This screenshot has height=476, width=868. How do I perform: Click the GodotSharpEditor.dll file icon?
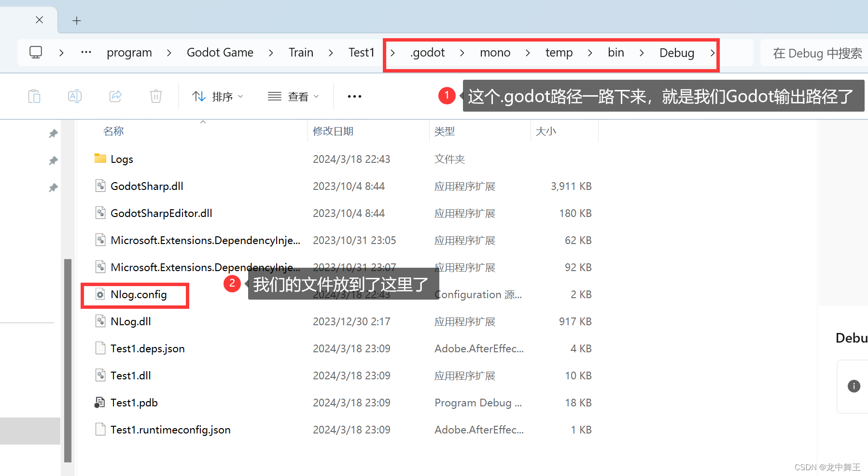(x=100, y=213)
